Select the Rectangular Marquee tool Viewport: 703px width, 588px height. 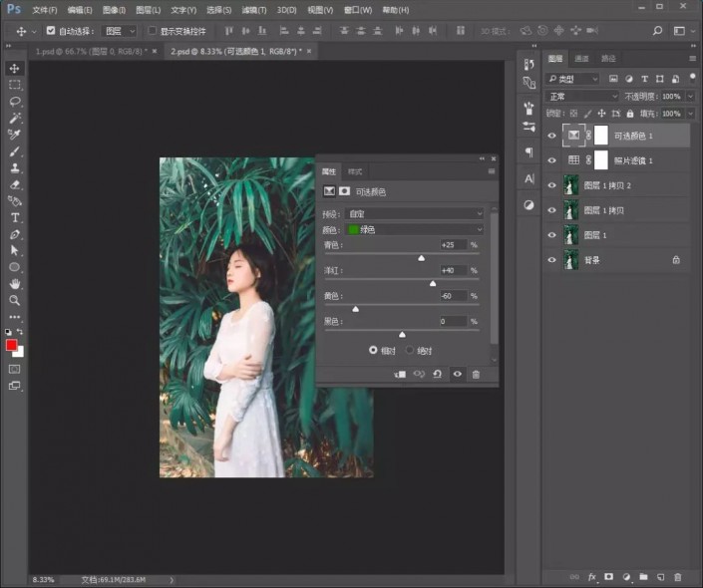[x=14, y=85]
